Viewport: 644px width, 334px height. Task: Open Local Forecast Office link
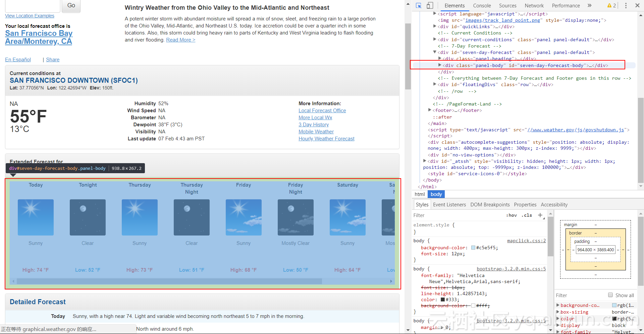tap(322, 111)
